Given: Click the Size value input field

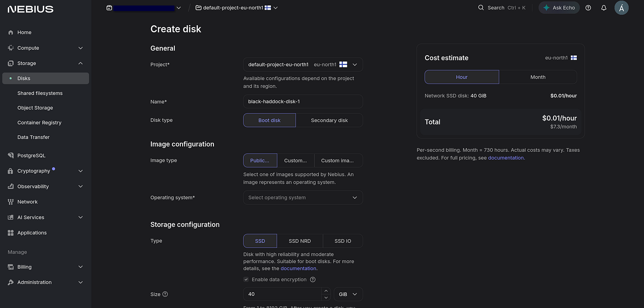Looking at the screenshot, I should 282,294.
